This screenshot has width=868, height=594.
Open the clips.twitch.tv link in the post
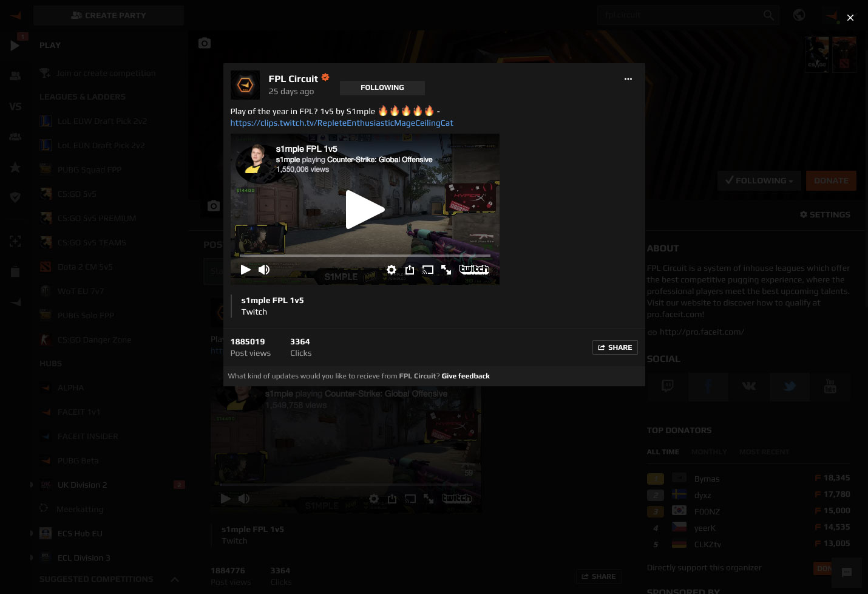pyautogui.click(x=342, y=123)
